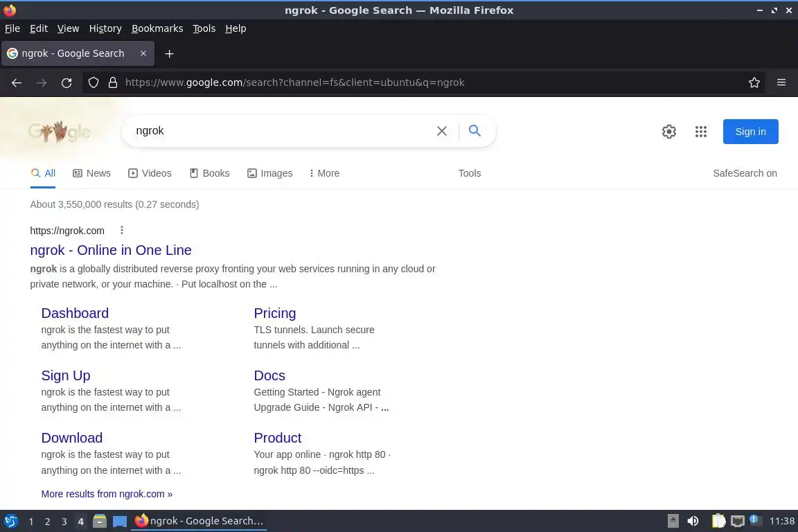Screen dimensions: 798x532
Task: Open the Firefox hamburger menu
Action: coord(781,82)
